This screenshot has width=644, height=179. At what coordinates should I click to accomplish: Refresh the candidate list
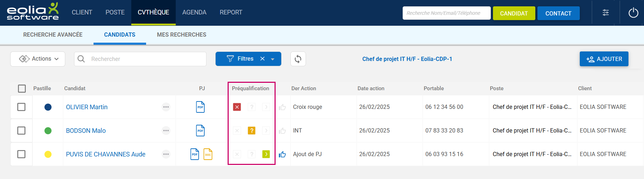pyautogui.click(x=298, y=59)
